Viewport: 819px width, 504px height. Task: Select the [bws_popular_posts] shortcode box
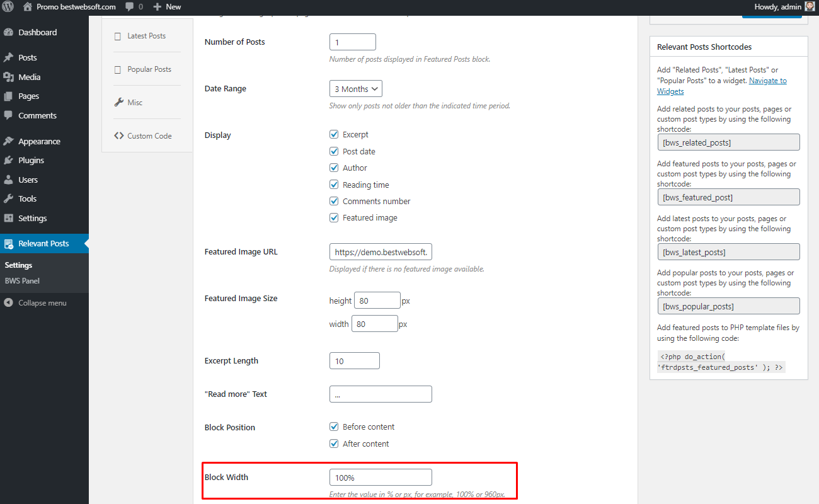coord(728,306)
